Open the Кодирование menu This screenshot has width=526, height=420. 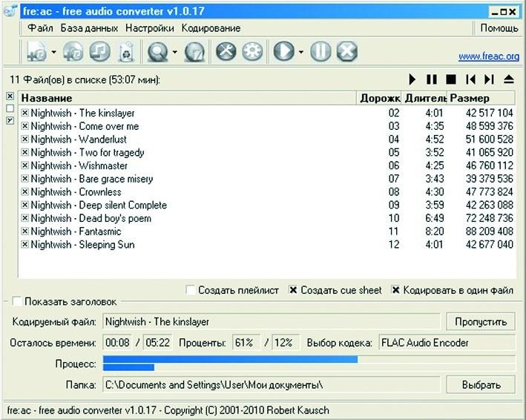211,28
